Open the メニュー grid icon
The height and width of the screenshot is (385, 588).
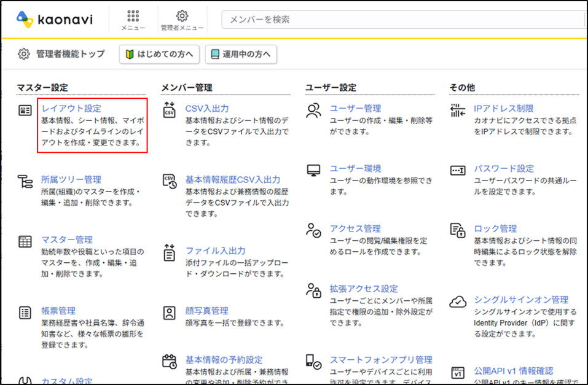point(133,16)
